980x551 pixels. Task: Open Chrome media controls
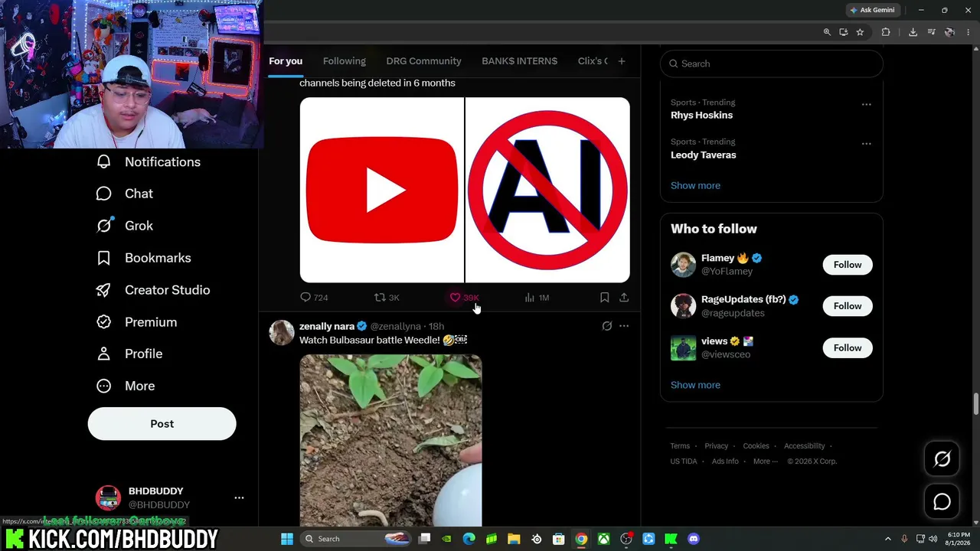(x=931, y=32)
